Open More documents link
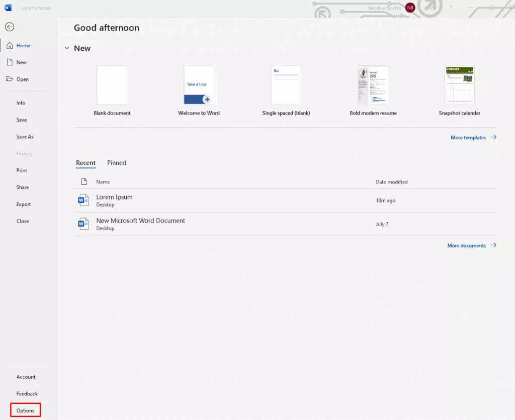Viewport: 515px width, 420px height. click(x=472, y=246)
